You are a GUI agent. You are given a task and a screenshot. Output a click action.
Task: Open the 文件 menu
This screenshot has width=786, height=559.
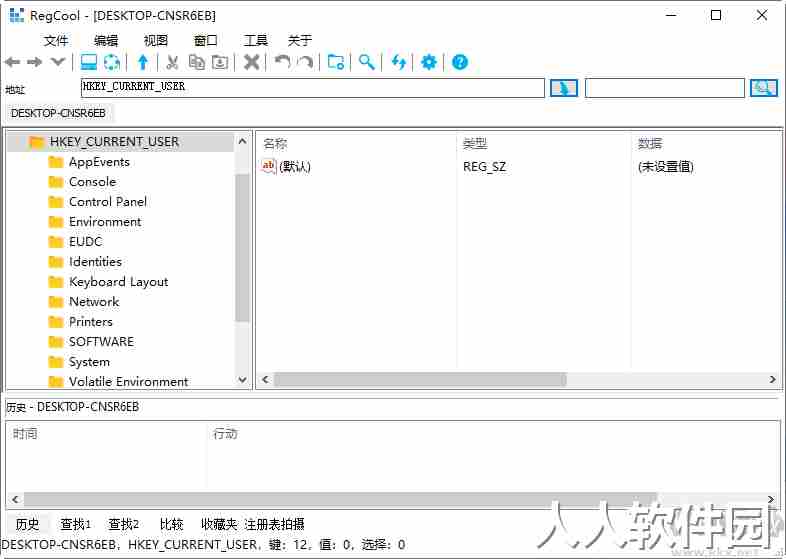tap(56, 40)
